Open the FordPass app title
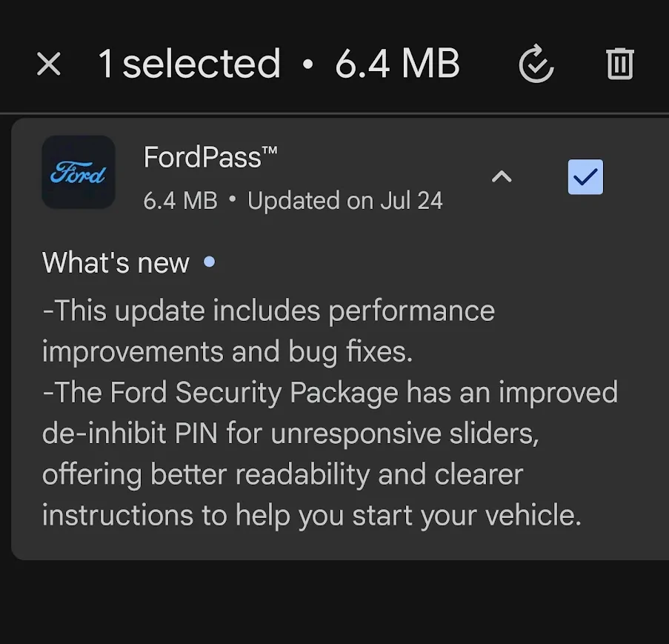 pos(202,158)
